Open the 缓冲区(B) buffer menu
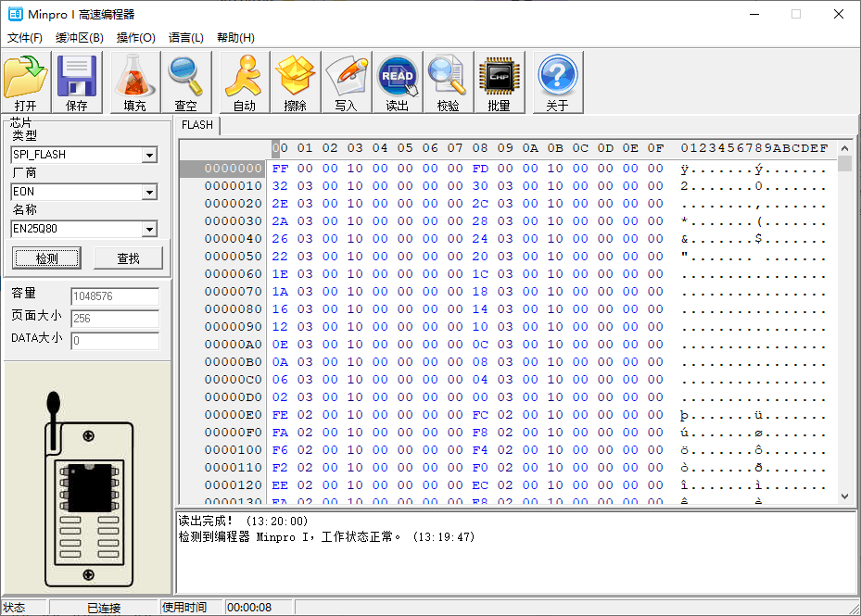 pyautogui.click(x=80, y=38)
